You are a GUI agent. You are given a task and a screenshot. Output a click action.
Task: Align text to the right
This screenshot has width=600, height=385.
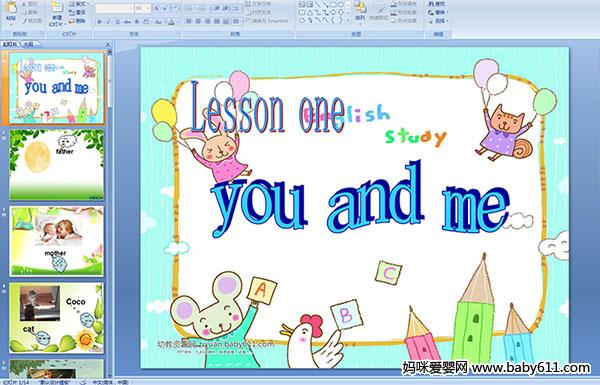click(x=207, y=21)
